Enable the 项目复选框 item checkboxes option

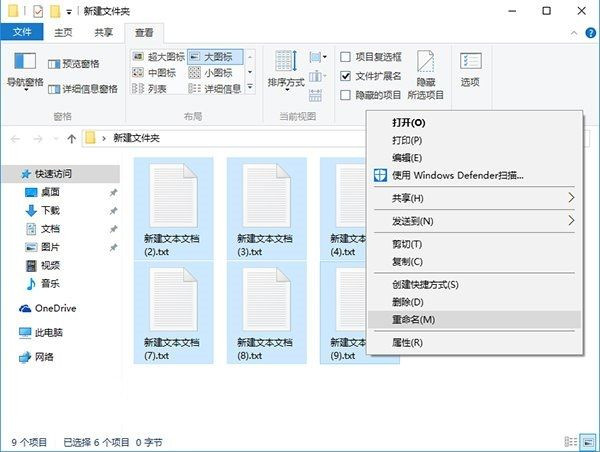tap(346, 57)
